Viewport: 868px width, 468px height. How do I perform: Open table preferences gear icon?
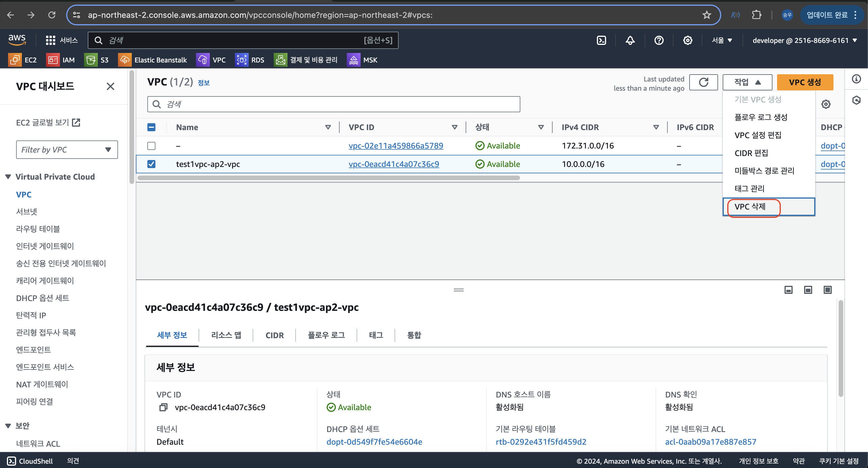(x=825, y=104)
